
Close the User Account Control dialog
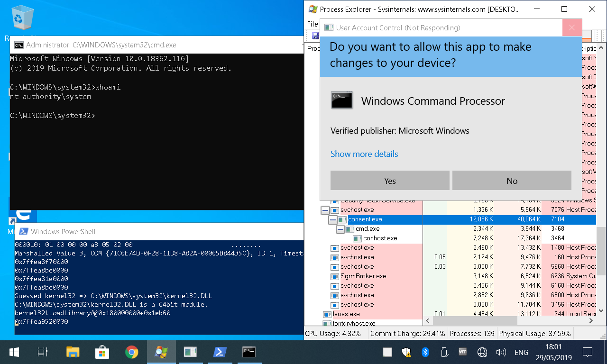[572, 27]
